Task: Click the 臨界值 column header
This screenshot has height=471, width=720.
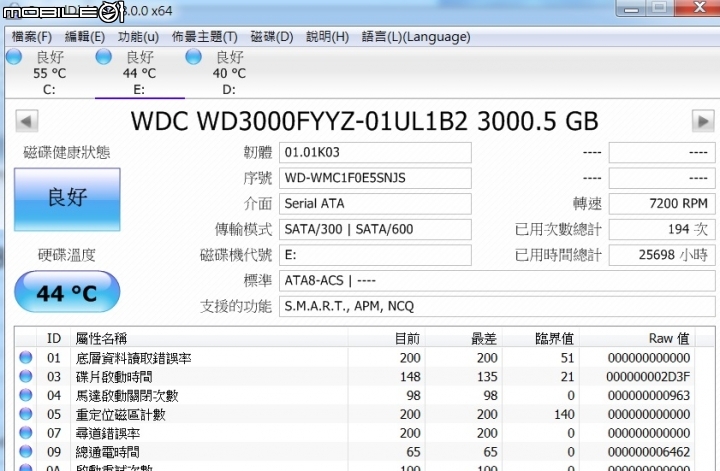Action: (x=541, y=339)
